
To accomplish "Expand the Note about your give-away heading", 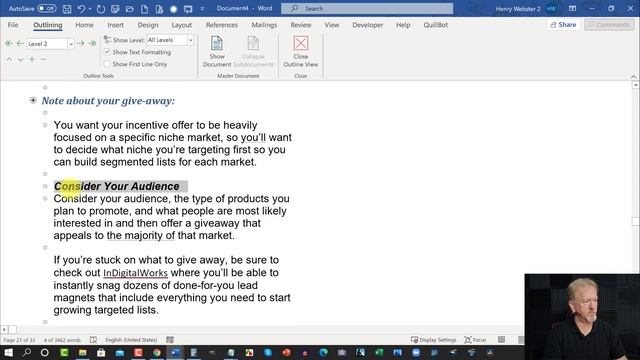I will click(x=33, y=100).
